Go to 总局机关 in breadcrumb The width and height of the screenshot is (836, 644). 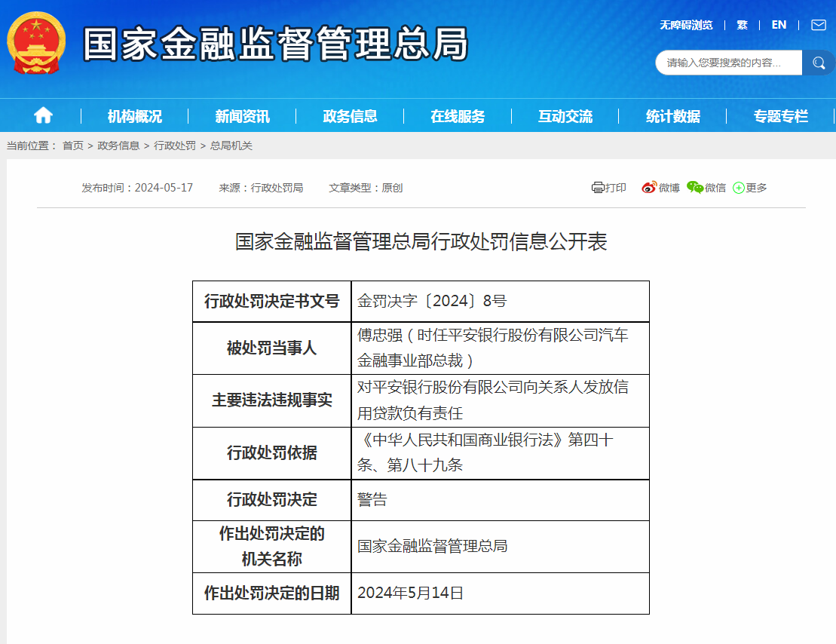pyautogui.click(x=231, y=146)
